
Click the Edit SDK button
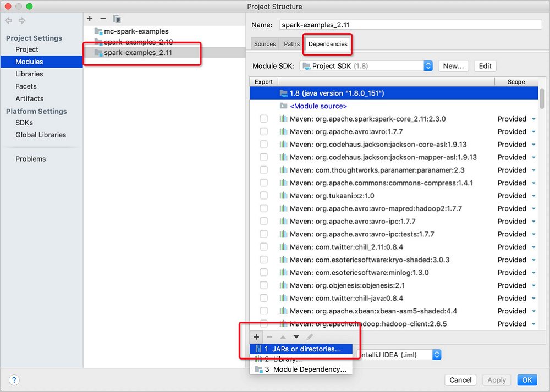point(485,66)
